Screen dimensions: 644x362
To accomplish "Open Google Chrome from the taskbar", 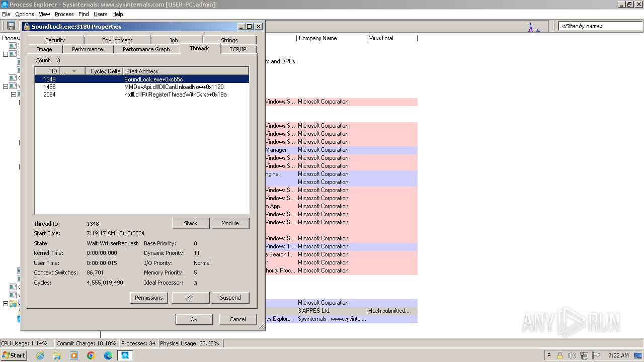I will coord(91,355).
